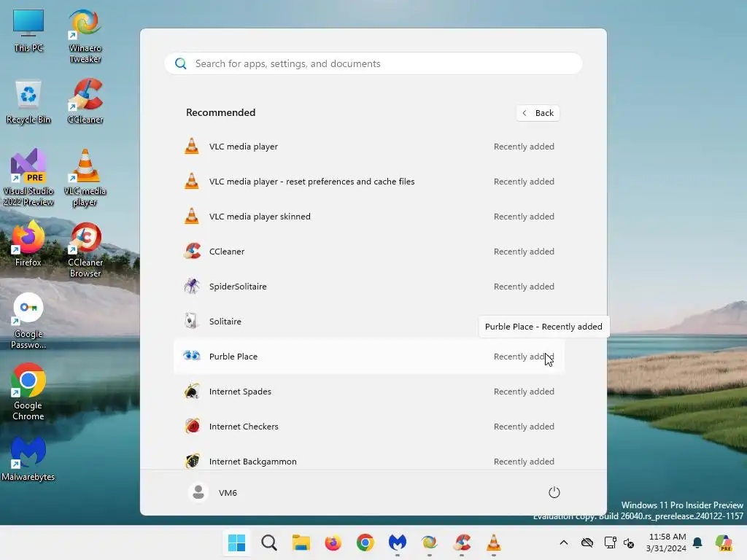Switch to Winaero Tweaker on the taskbar

point(429,542)
